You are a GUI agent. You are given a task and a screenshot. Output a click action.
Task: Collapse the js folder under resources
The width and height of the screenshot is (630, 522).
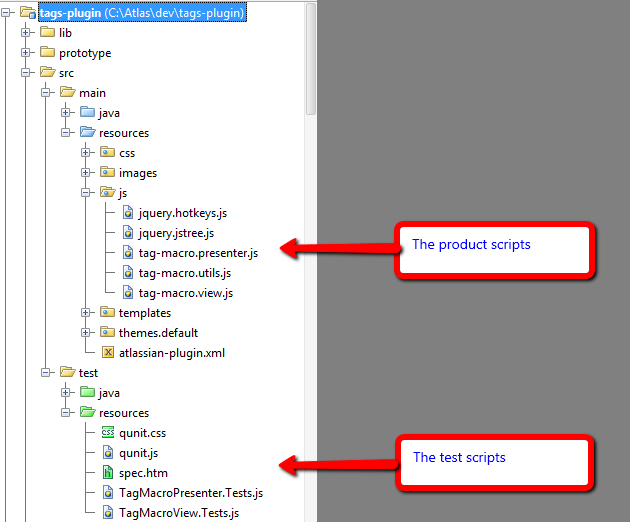pyautogui.click(x=86, y=193)
